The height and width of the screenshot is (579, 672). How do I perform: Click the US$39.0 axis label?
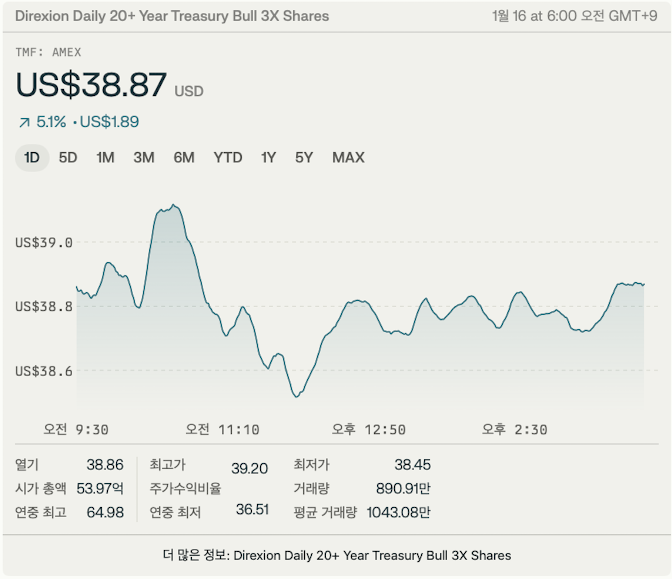coord(44,243)
